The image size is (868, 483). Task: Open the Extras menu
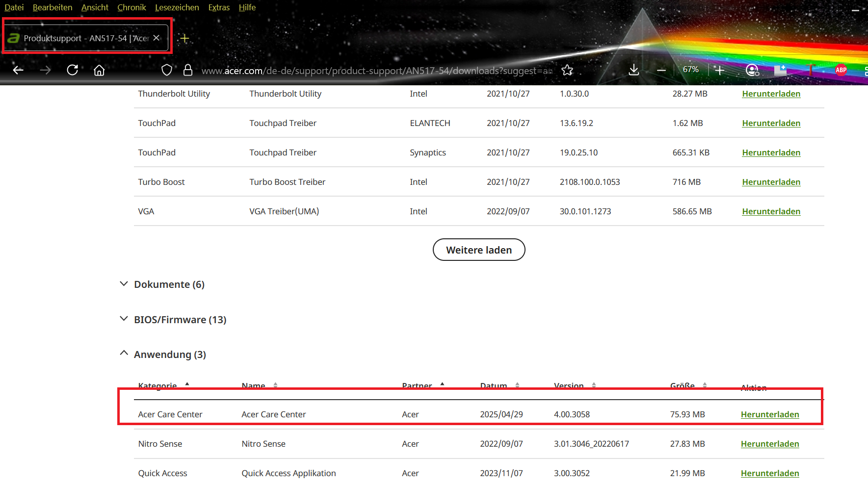tap(219, 7)
